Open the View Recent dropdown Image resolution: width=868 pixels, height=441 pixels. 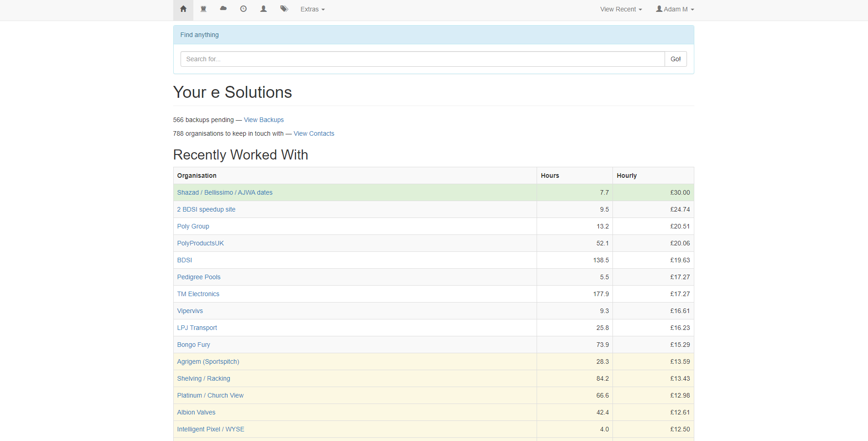click(x=621, y=10)
